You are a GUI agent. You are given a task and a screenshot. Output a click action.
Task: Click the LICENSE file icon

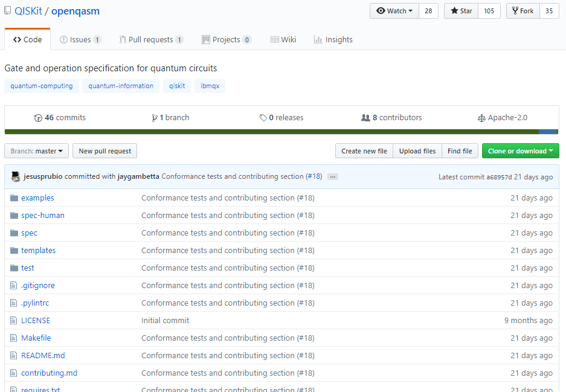click(x=14, y=321)
